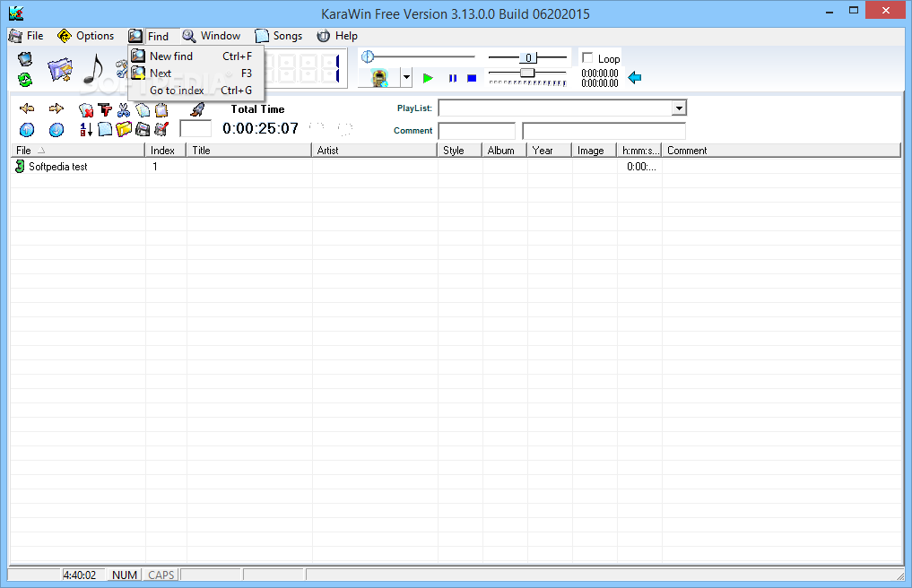
Task: Click the pitch slider showing 0
Action: (527, 57)
